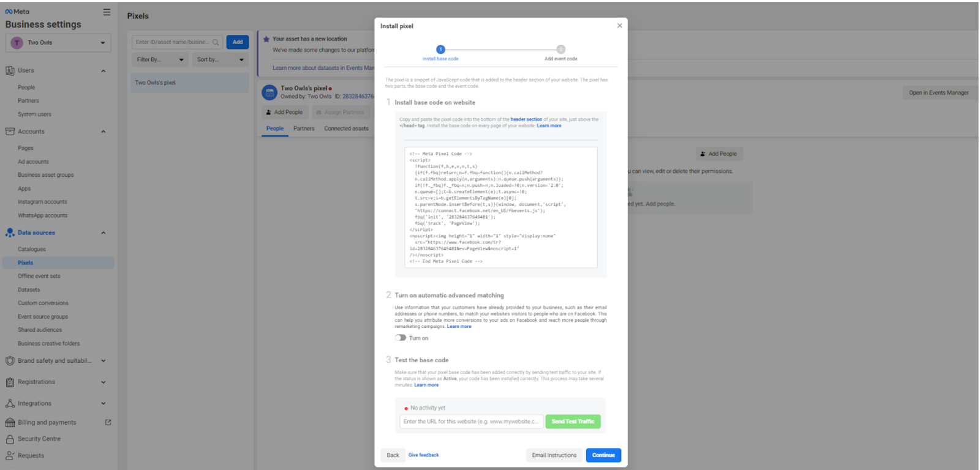Image resolution: width=980 pixels, height=470 pixels.
Task: Click the test website URL input field
Action: pos(471,422)
